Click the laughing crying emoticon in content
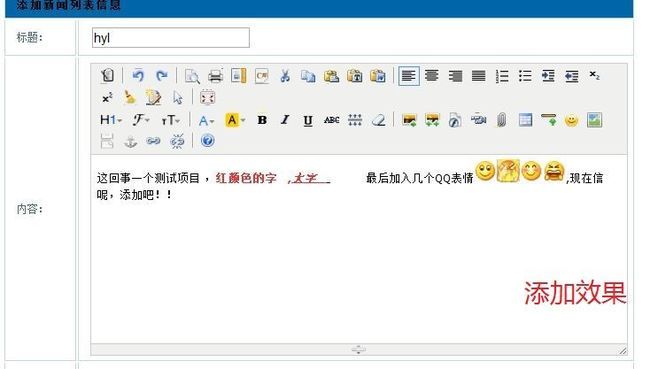Screen dimensions: 650x369 (554, 171)
